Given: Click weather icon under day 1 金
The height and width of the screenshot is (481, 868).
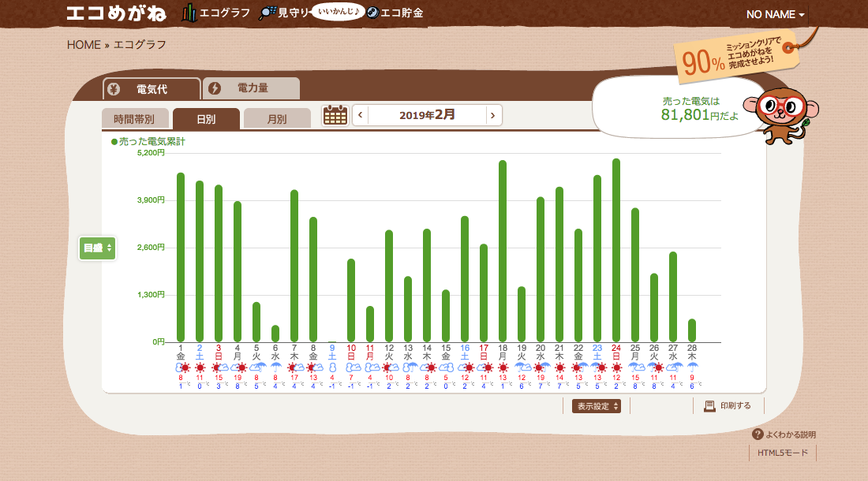Looking at the screenshot, I should (x=182, y=367).
